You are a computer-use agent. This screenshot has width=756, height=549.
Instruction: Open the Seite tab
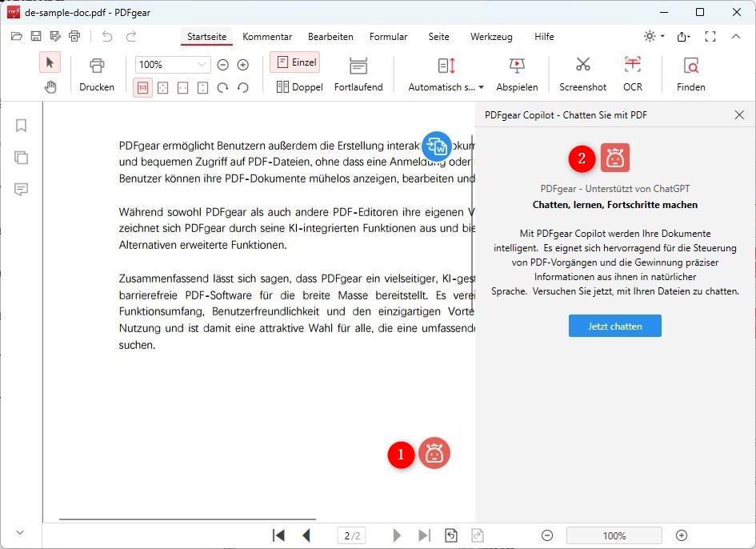tap(438, 37)
